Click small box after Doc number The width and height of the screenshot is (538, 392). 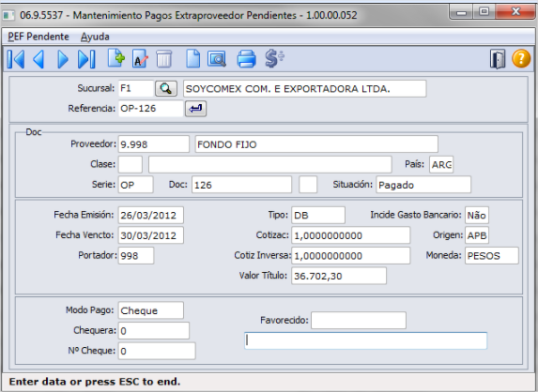tap(308, 185)
